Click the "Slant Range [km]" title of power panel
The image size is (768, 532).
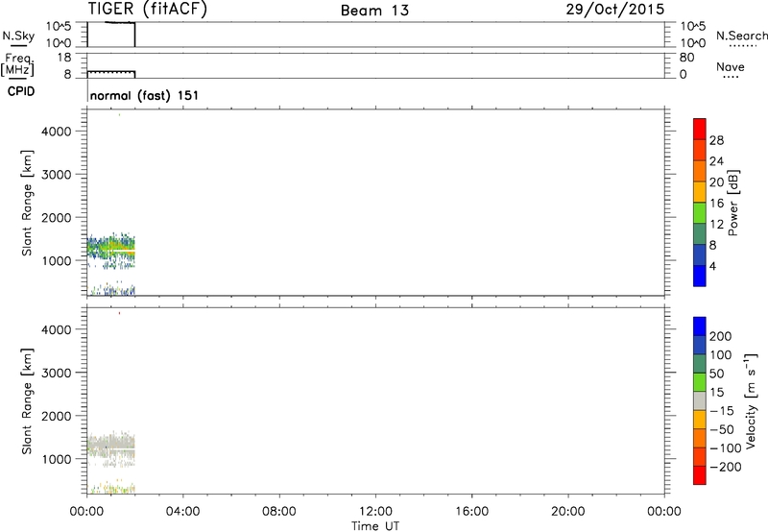pyautogui.click(x=26, y=203)
